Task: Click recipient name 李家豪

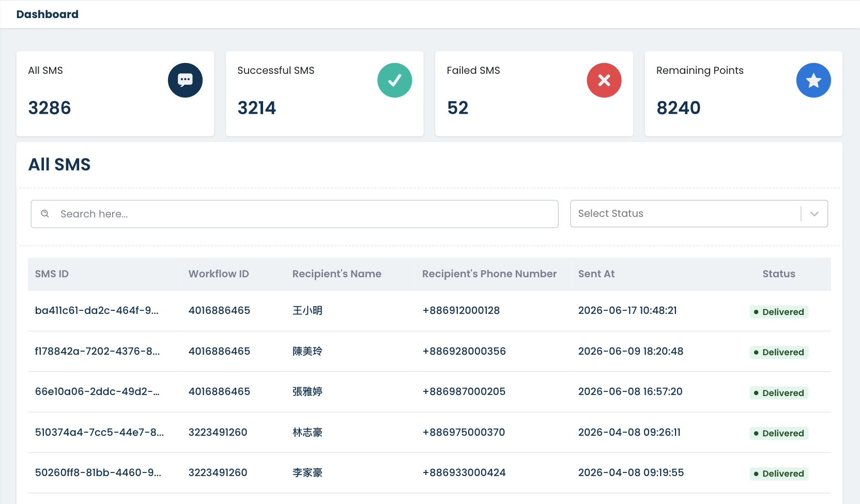Action: point(308,473)
